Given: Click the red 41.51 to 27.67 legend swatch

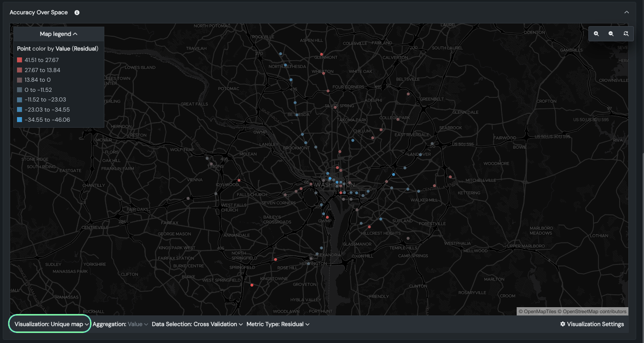Looking at the screenshot, I should coord(19,60).
